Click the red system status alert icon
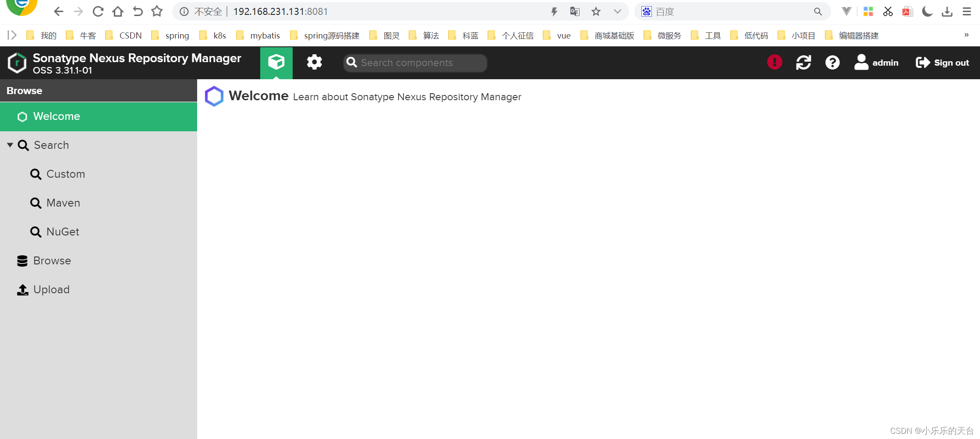The height and width of the screenshot is (439, 980). pyautogui.click(x=775, y=62)
